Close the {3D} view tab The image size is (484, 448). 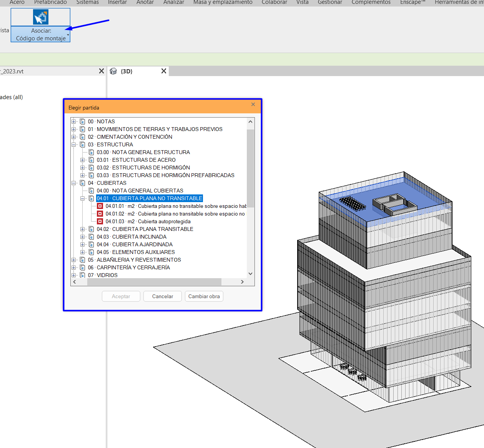pyautogui.click(x=164, y=71)
